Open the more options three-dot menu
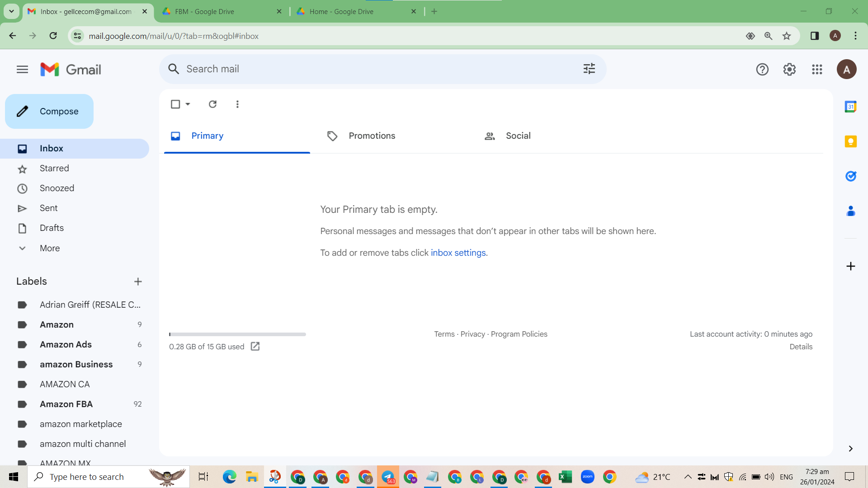 click(x=237, y=104)
